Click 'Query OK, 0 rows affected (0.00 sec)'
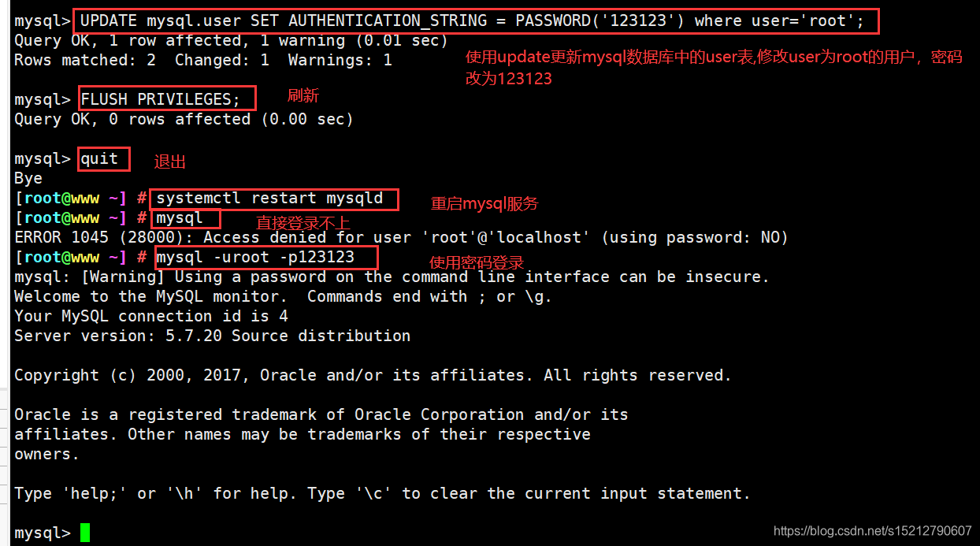Viewport: 980px width, 546px height. click(x=184, y=120)
